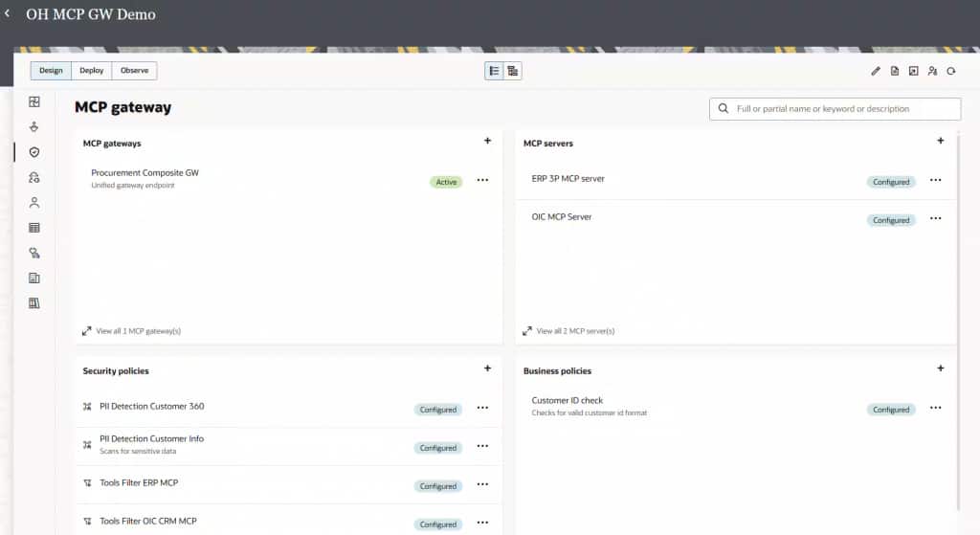The height and width of the screenshot is (535, 980).
Task: Click the Configured badge on ERP 3P MCP server
Action: 891,182
